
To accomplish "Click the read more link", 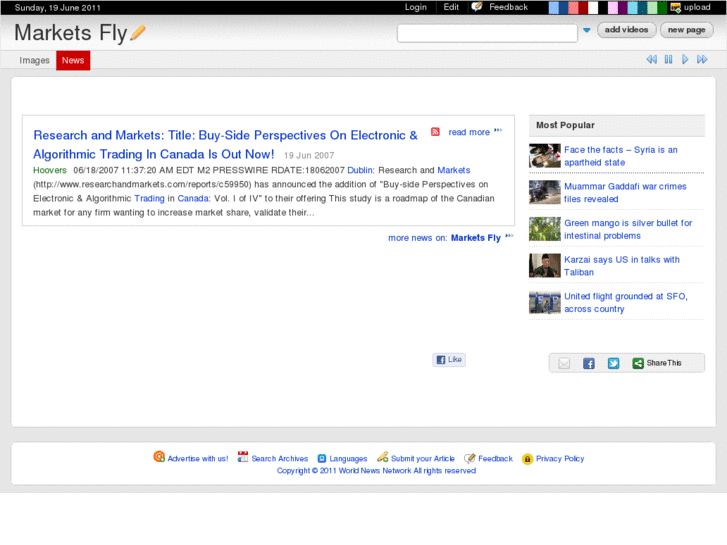I will (x=469, y=132).
